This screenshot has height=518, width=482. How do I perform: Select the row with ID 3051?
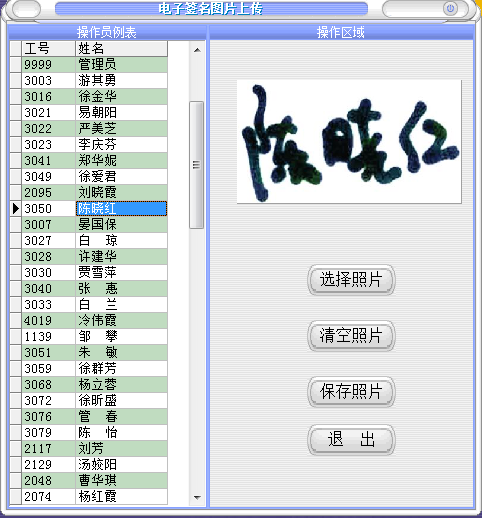(89, 352)
